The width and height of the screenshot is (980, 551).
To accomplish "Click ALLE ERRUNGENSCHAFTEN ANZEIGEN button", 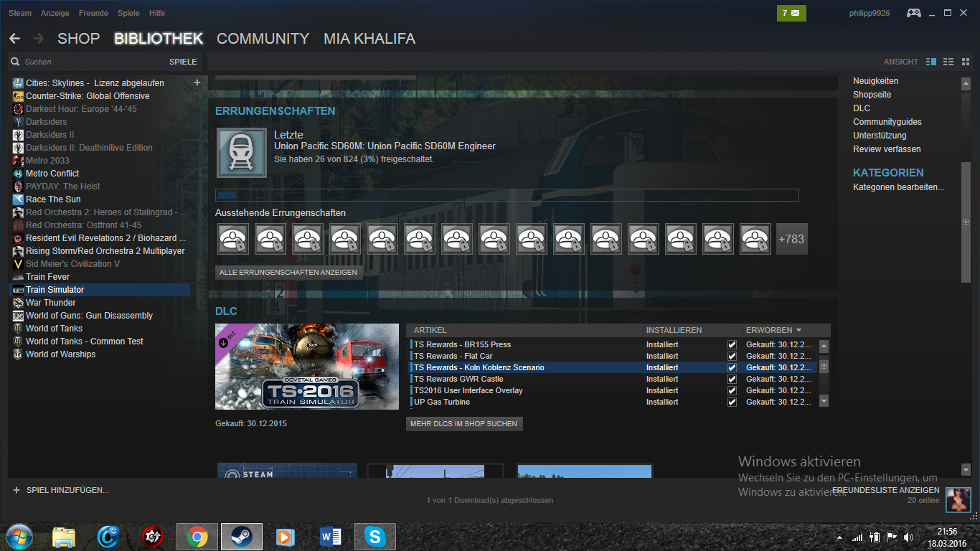I will point(289,273).
